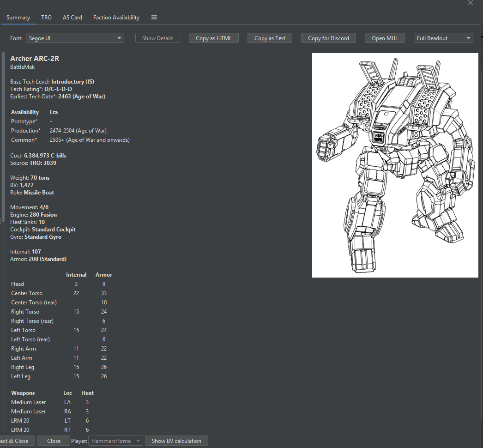Open the Faction Availability tab
Image resolution: width=483 pixels, height=448 pixels.
(116, 17)
